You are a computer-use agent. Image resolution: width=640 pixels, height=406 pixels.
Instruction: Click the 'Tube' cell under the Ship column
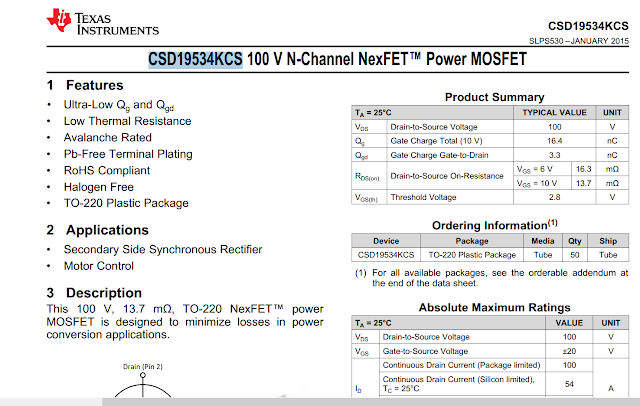point(608,255)
